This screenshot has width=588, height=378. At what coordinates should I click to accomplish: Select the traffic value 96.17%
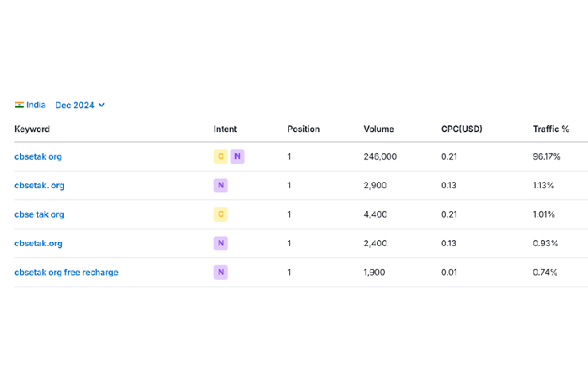[x=546, y=157]
